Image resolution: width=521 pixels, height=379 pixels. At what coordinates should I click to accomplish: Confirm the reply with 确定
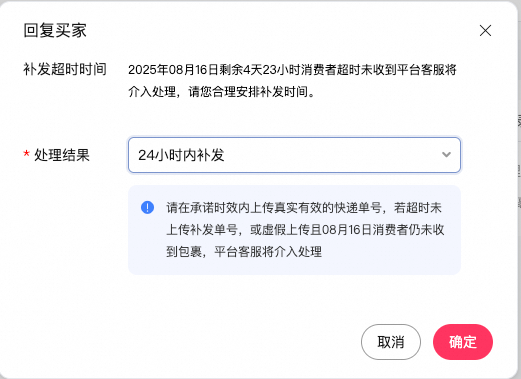pos(463,342)
